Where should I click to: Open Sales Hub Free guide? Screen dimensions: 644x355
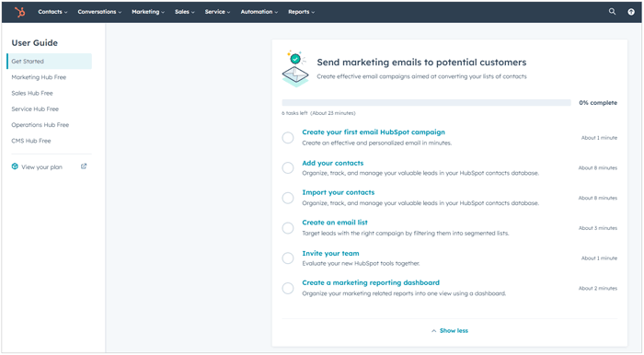32,93
